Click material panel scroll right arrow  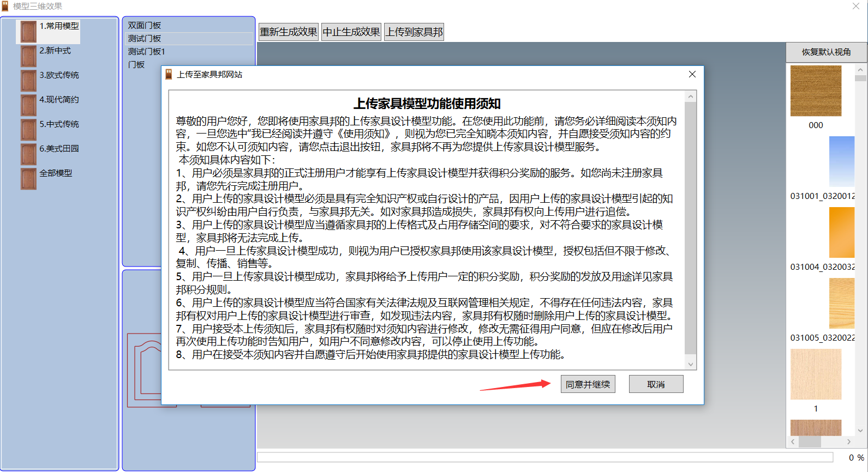848,441
